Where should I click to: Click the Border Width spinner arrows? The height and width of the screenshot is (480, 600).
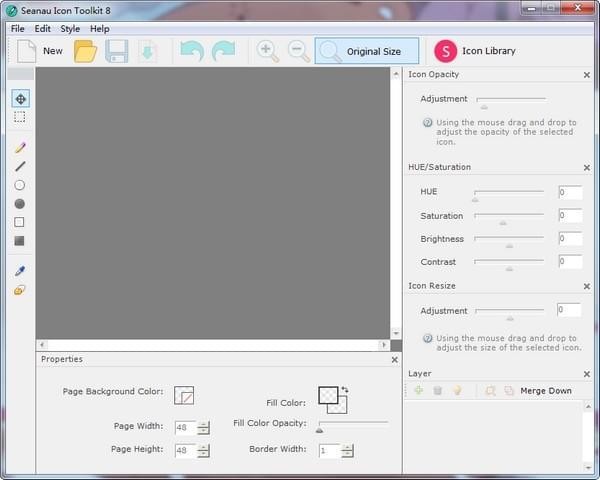(x=347, y=451)
